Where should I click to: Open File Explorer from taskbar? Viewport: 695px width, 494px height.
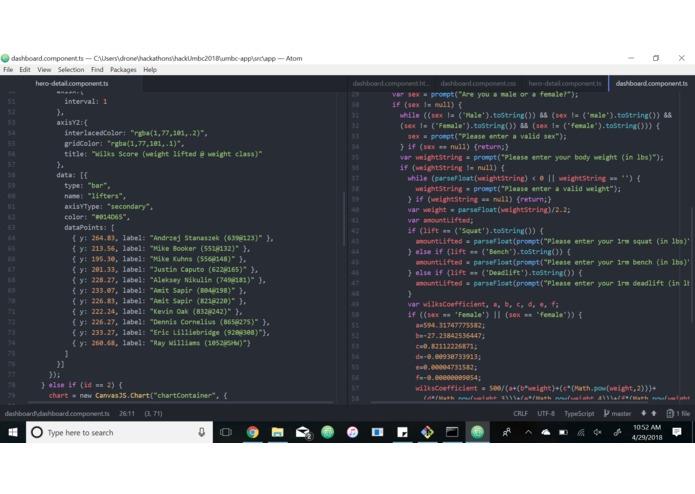pos(277,432)
